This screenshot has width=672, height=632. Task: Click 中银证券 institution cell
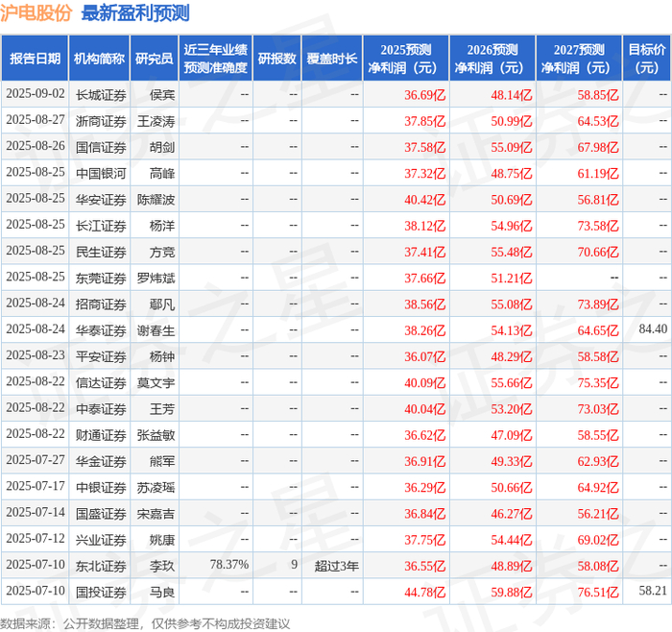click(x=101, y=487)
